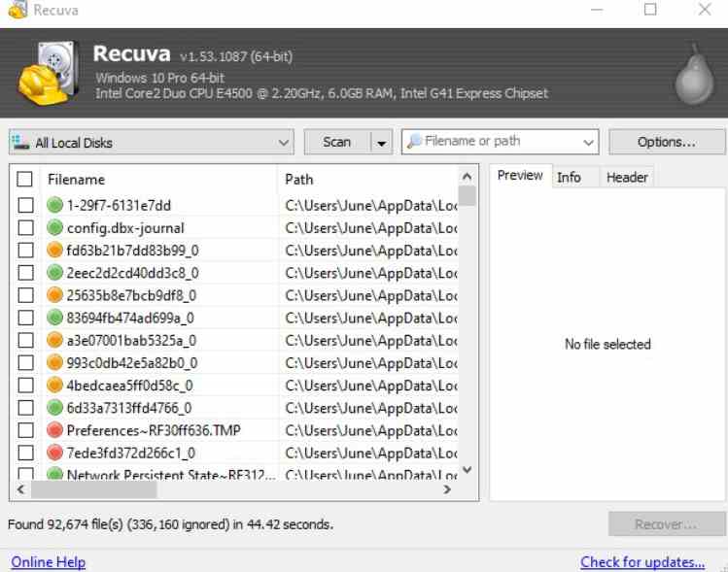Click the Piriform pear logo
Image resolution: width=728 pixels, height=572 pixels.
click(694, 77)
